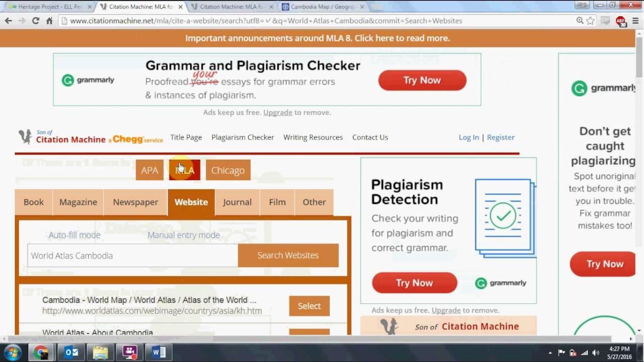The width and height of the screenshot is (644, 362).
Task: Click the MLA 8 announcement banner
Action: [317, 38]
